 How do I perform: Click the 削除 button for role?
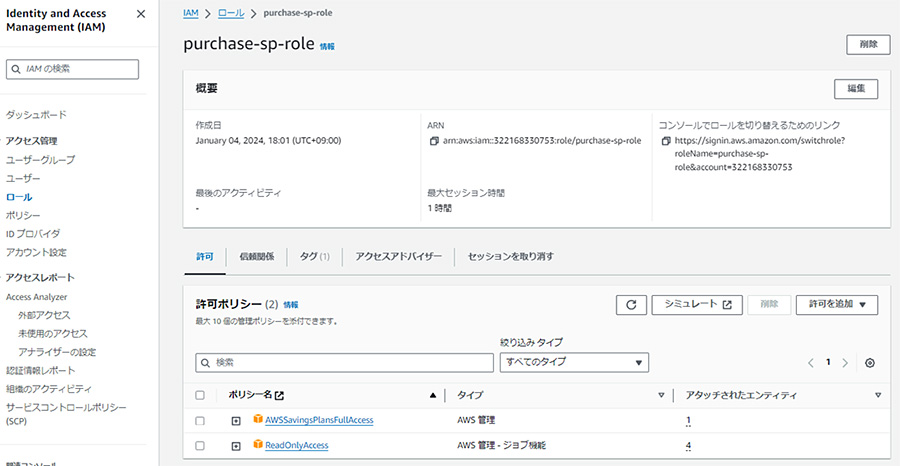pyautogui.click(x=868, y=45)
